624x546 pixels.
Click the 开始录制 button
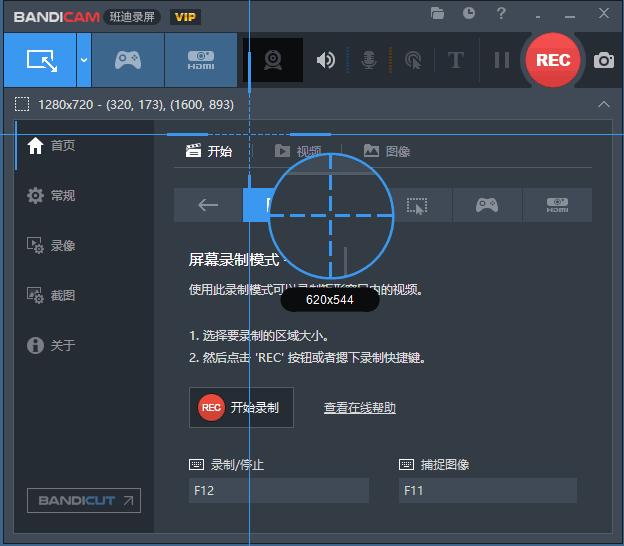pyautogui.click(x=241, y=407)
